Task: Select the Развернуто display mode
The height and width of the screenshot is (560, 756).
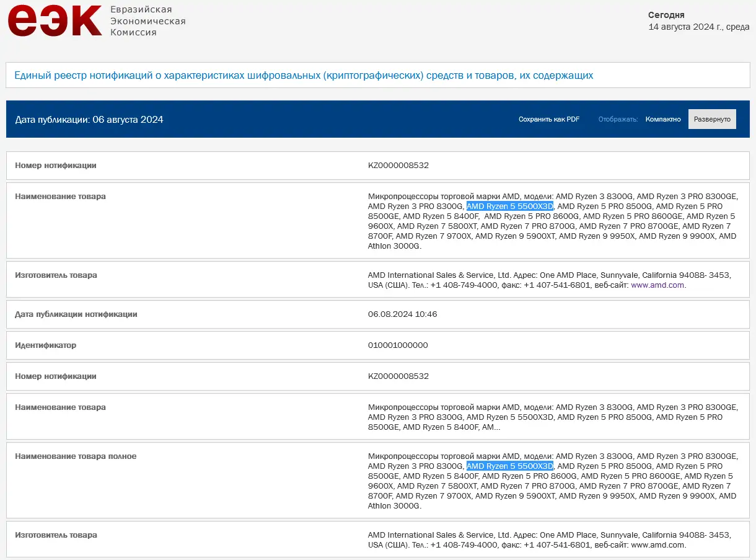Action: pos(712,119)
